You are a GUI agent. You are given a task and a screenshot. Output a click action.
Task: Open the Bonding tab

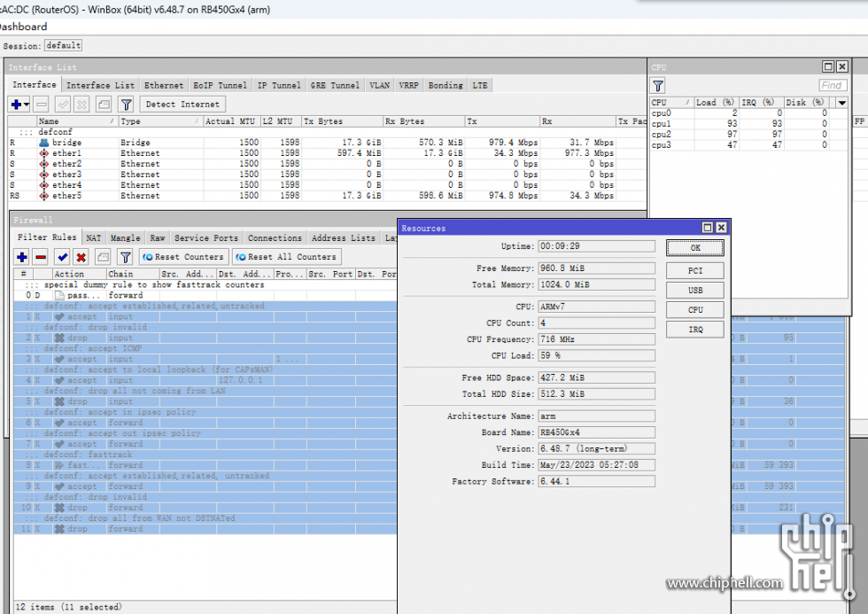click(446, 85)
